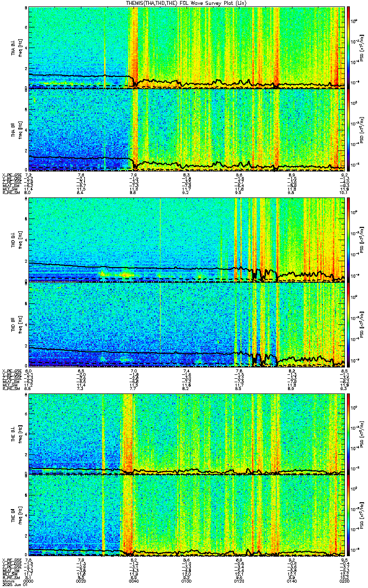This screenshot has width=368, height=588.
Task: Click the 0000 time tick label
Action: pos(28,581)
